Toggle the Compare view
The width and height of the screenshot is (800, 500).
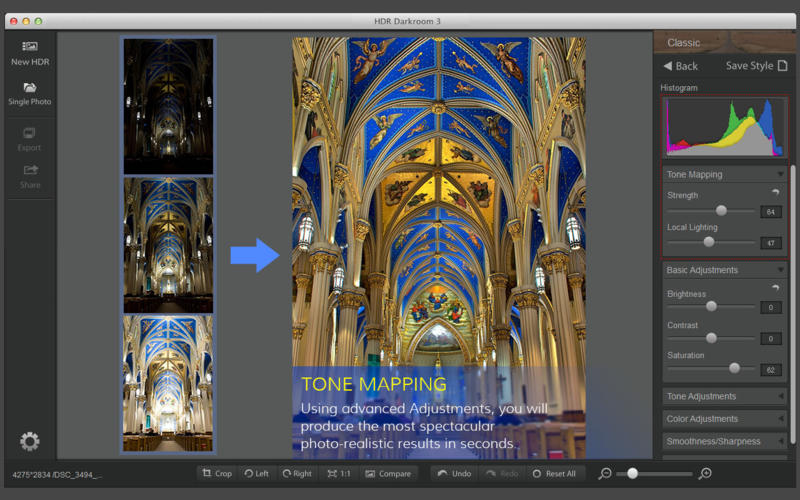point(387,473)
